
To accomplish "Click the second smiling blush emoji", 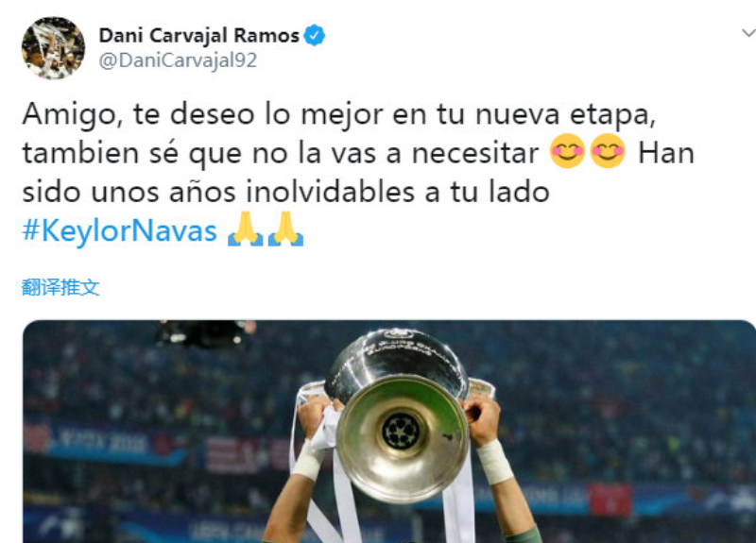I will pos(608,151).
